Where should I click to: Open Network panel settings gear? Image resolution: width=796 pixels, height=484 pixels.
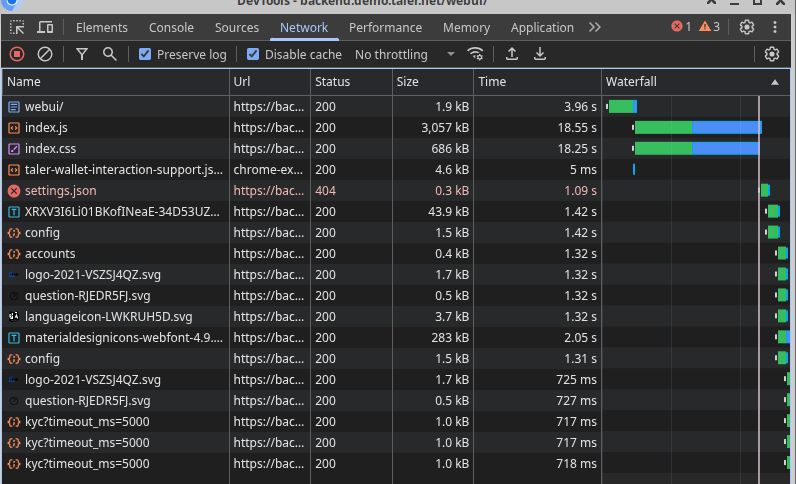771,54
